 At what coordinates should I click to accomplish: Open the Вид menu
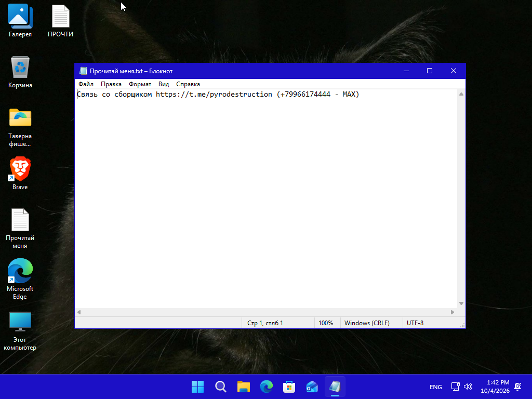coord(164,84)
